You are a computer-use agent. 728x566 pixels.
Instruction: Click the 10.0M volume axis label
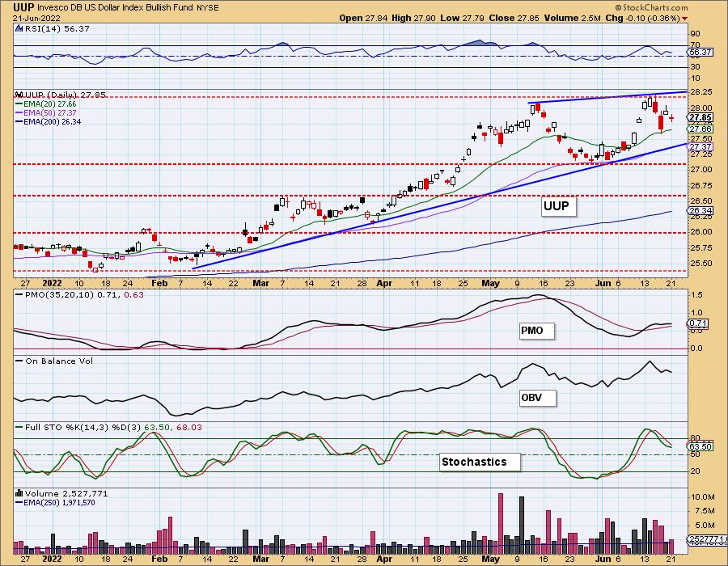(x=702, y=497)
